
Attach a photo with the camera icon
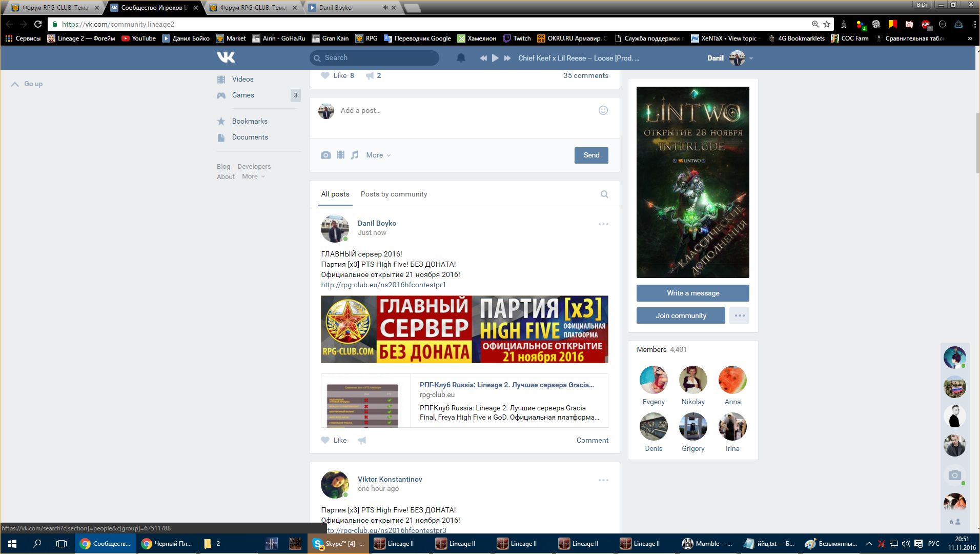tap(325, 155)
